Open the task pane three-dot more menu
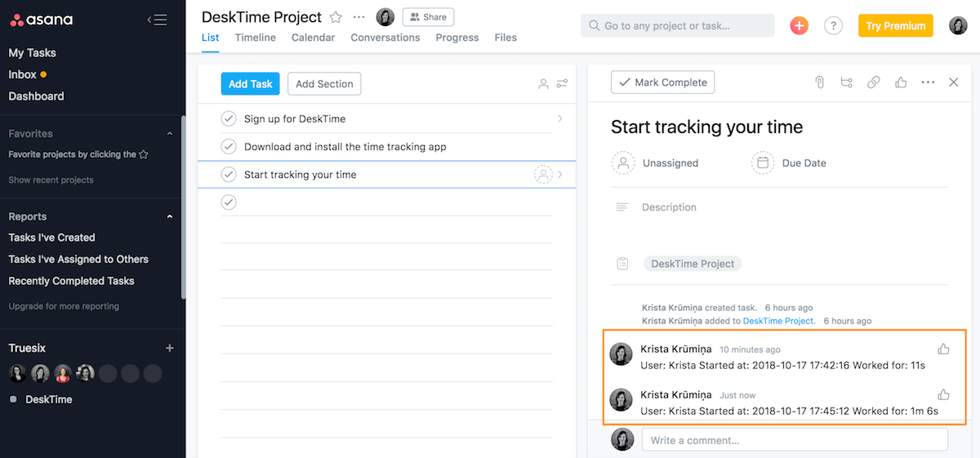 click(x=928, y=82)
